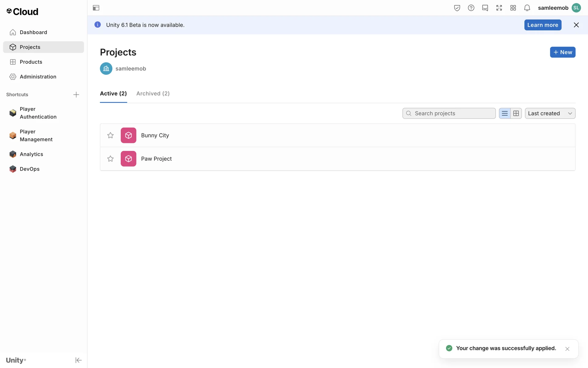
Task: Open the Last created sort dropdown
Action: point(550,113)
